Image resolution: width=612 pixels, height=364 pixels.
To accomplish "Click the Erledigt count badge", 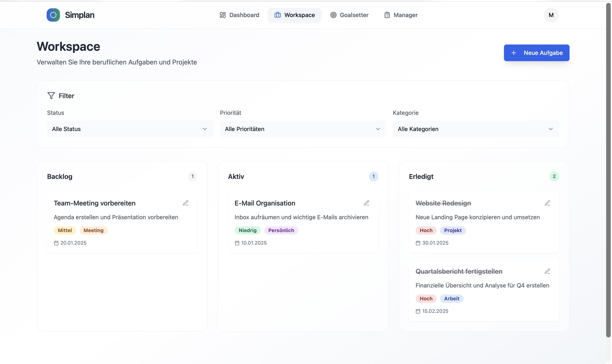I will 554,176.
